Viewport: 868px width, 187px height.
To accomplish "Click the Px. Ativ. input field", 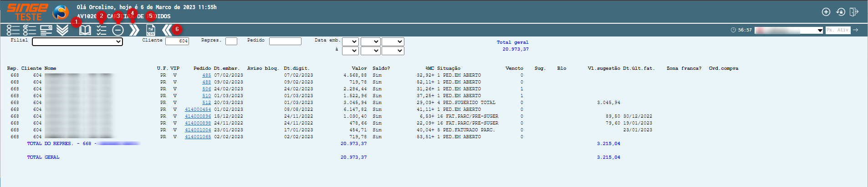I will [x=838, y=30].
